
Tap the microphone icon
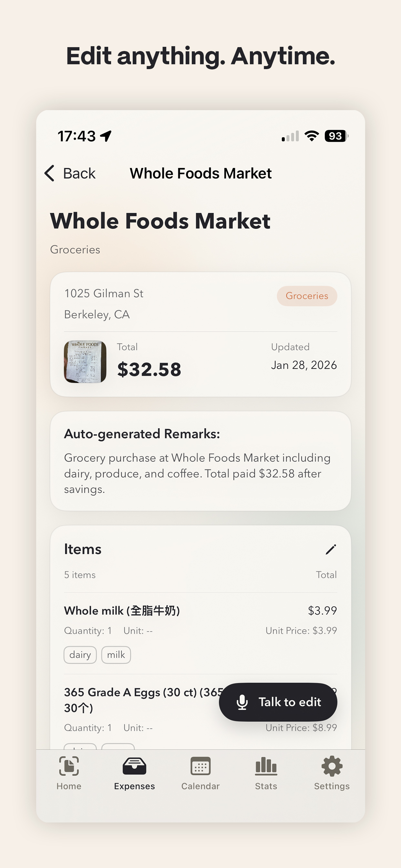coord(242,702)
